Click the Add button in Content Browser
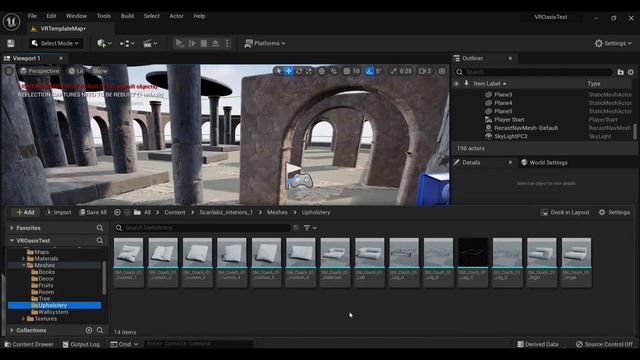Screen dimensions: 640x360 25,212
